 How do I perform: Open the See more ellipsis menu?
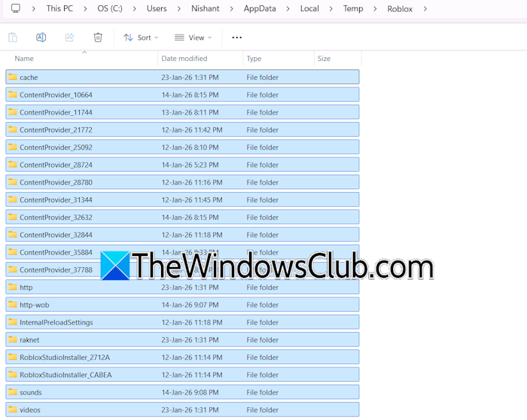(x=237, y=38)
